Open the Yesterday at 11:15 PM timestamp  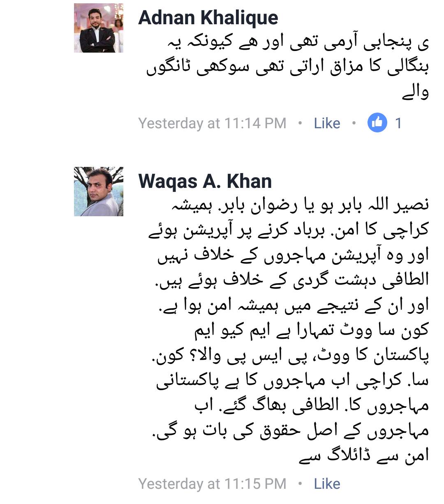pyautogui.click(x=212, y=484)
